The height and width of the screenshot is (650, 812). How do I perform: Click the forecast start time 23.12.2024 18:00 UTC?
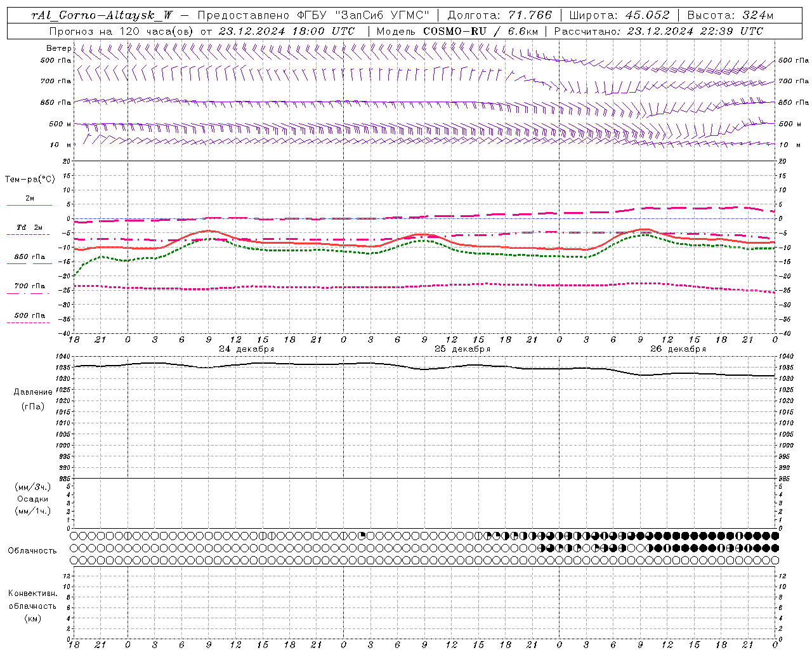286,31
